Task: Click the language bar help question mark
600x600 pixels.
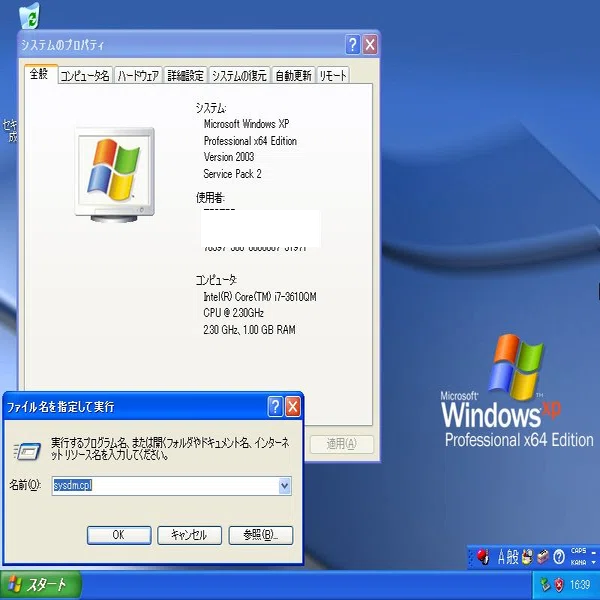Action: [x=559, y=557]
